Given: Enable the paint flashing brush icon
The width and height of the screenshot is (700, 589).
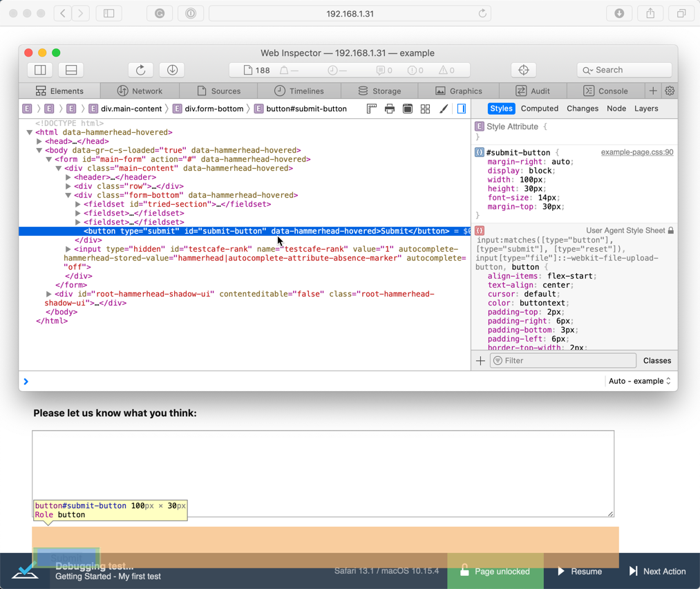Looking at the screenshot, I should coord(444,109).
